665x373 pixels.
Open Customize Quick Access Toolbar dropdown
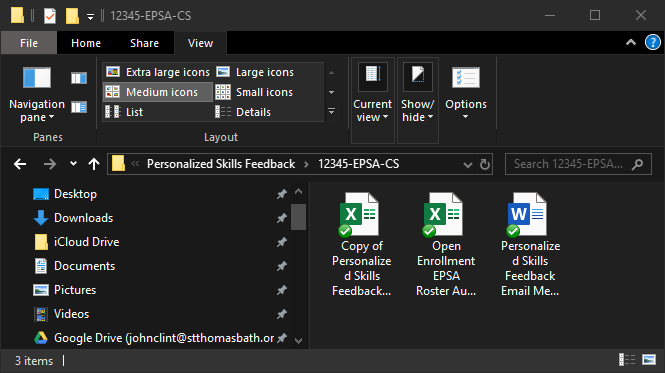[90, 17]
